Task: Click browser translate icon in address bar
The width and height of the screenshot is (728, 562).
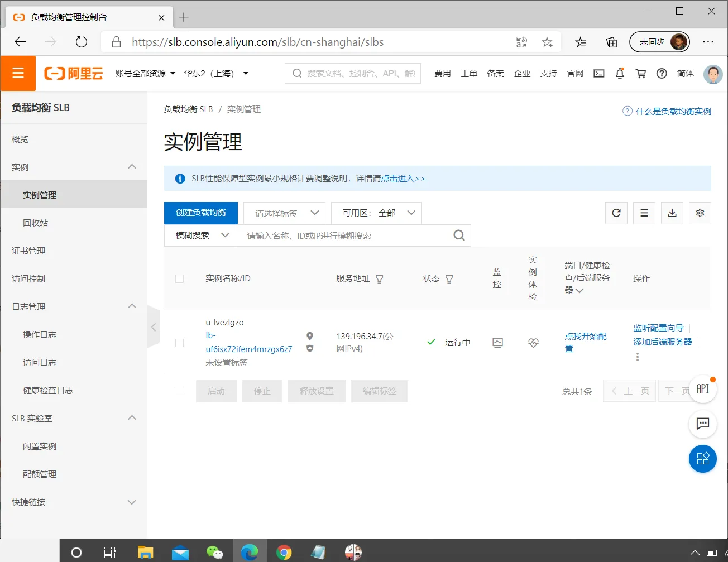Action: tap(522, 42)
